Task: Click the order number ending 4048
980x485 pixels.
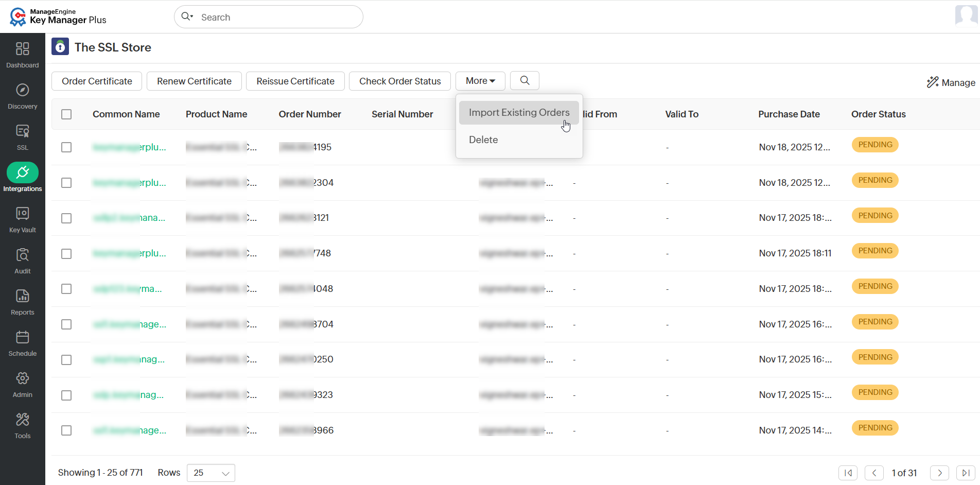Action: click(306, 289)
